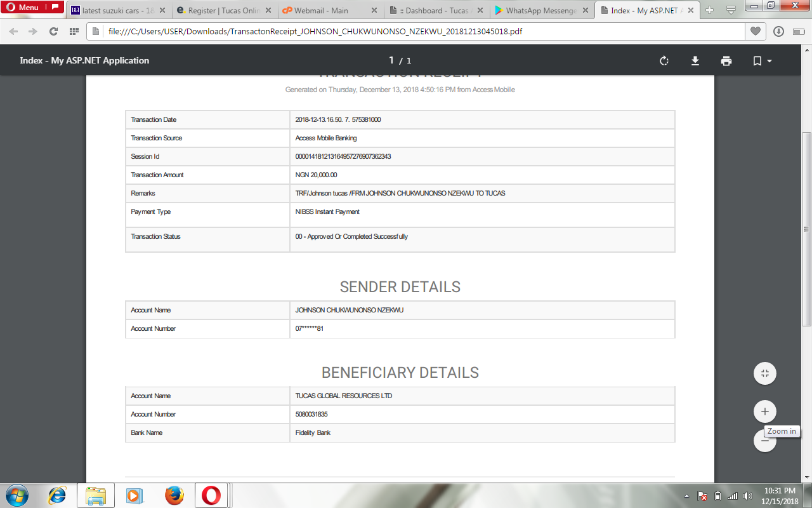
Task: Show hidden system tray icons
Action: point(687,496)
